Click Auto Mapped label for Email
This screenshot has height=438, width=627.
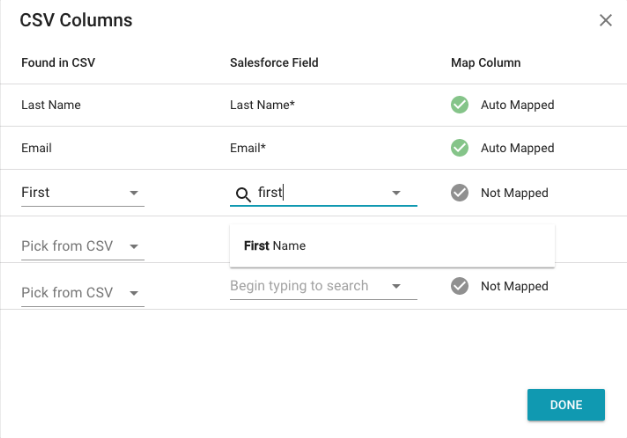point(517,148)
